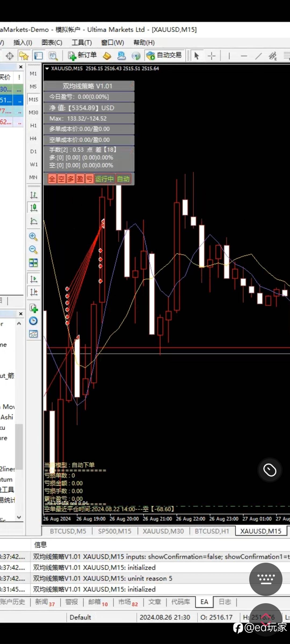290x644 pixels.
Task: Click the navigator scroll-down arrow
Action: (19, 517)
